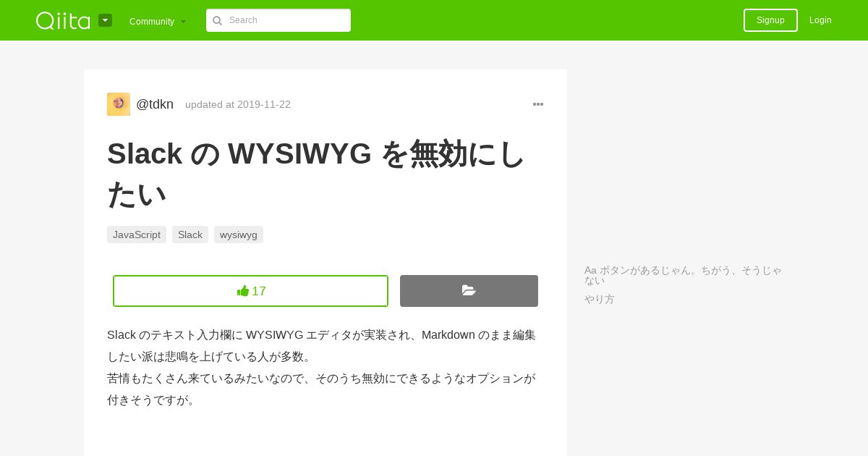
Task: Click the 'updated at 2019-11-22' text
Action: 238,104
